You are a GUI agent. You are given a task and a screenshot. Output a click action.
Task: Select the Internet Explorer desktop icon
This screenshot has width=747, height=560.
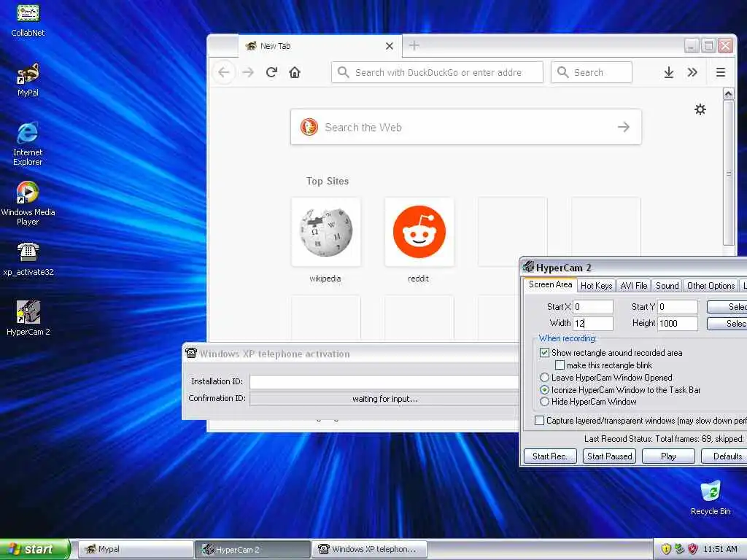(x=28, y=144)
